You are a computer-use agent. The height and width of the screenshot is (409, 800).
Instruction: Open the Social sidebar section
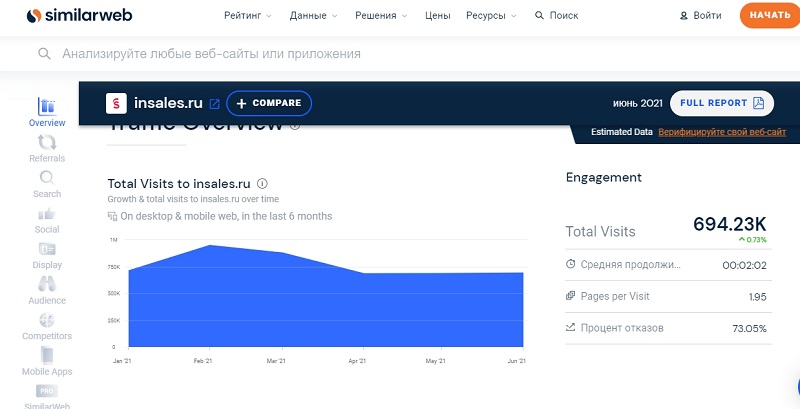pos(47,220)
